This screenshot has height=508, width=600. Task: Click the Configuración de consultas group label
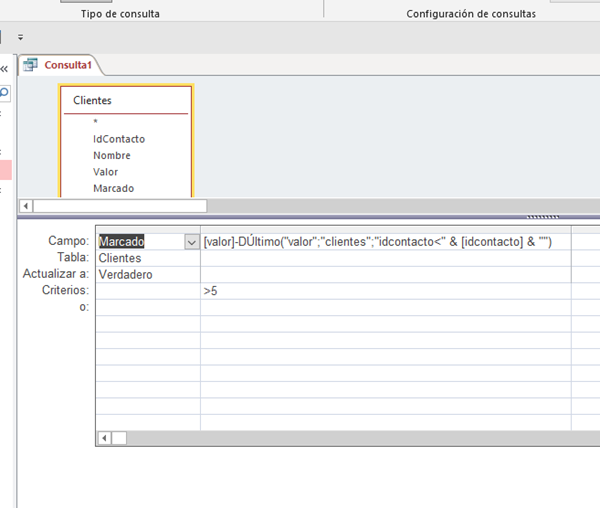pos(470,14)
